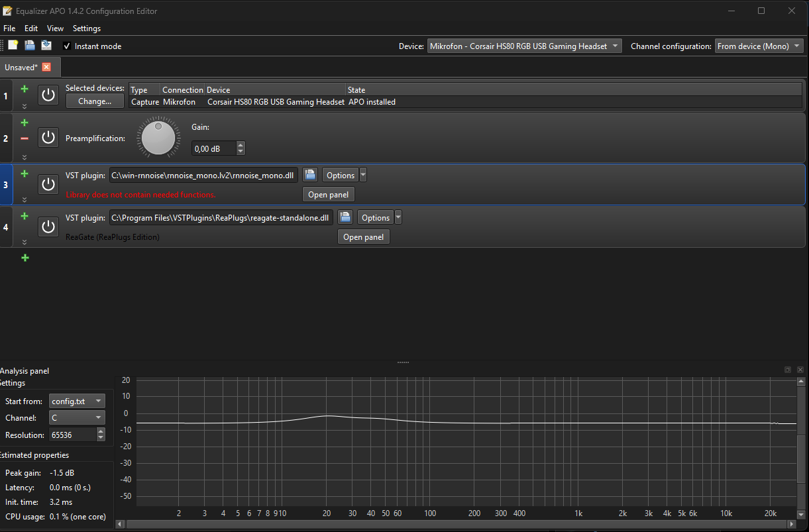Viewport: 809px width, 532px height.
Task: Add a filter after the rnnoise_mono VST row
Action: (25, 174)
